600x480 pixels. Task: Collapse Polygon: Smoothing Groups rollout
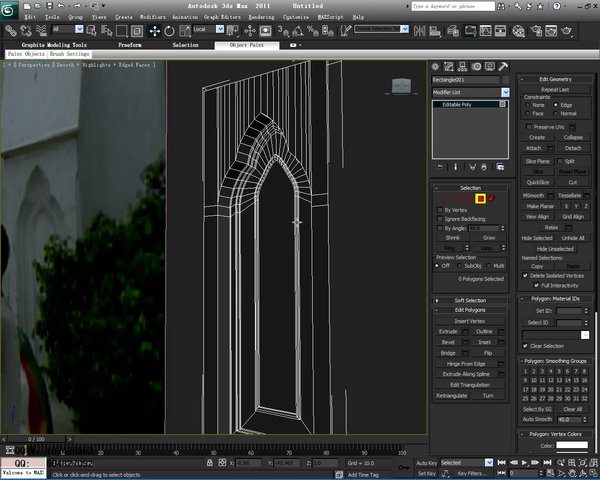pyautogui.click(x=555, y=361)
